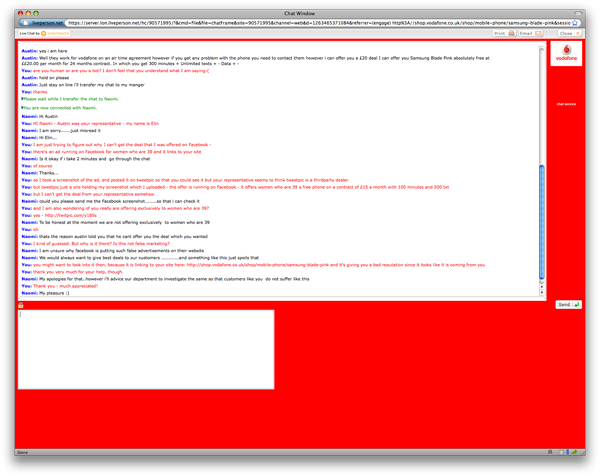This screenshot has height=476, width=600.
Task: Click the Send button
Action: [x=568, y=305]
